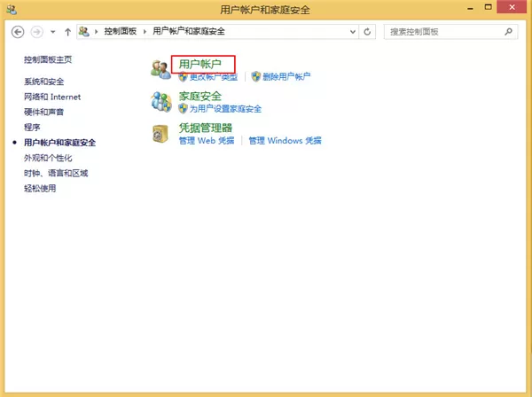This screenshot has width=532, height=397.
Task: Open 为用户设置家庭安全 link
Action: tap(225, 109)
